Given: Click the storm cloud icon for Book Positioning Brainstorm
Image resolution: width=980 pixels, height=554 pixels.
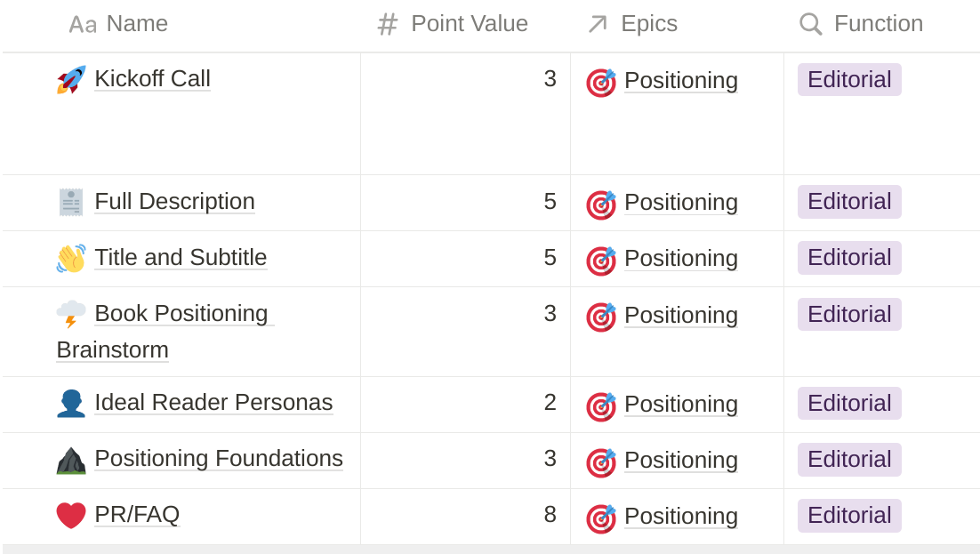Looking at the screenshot, I should tap(71, 314).
